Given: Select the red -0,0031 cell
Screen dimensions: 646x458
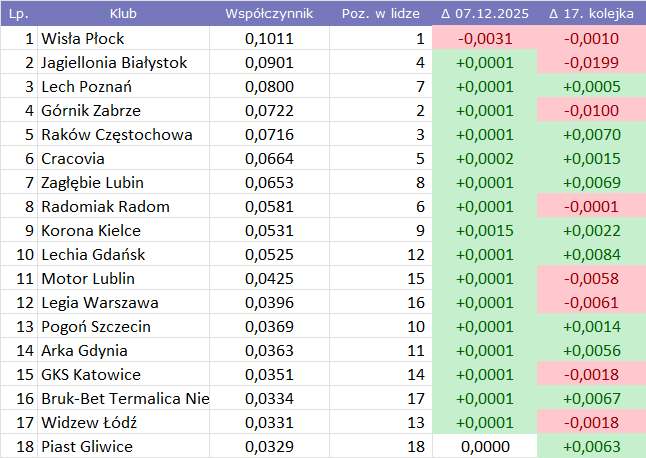Looking at the screenshot, I should coord(484,39).
